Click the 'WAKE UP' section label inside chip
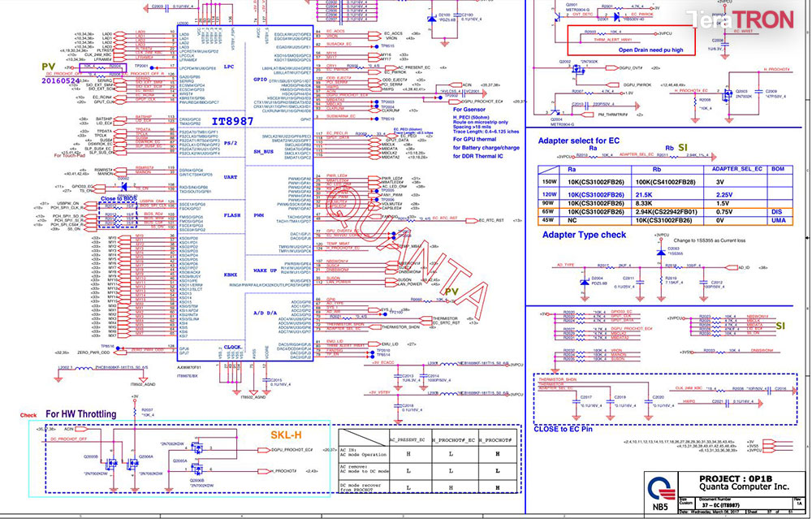This screenshot has height=519, width=812. [x=265, y=270]
